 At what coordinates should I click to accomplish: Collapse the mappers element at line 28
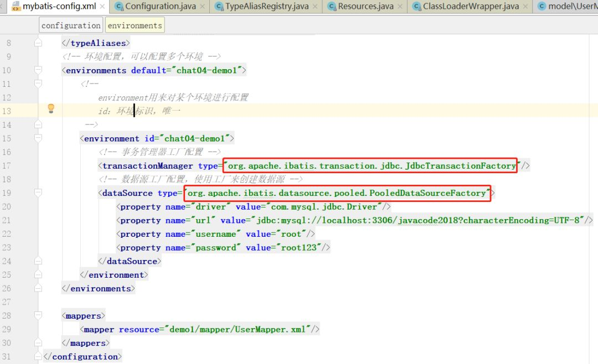(38, 316)
